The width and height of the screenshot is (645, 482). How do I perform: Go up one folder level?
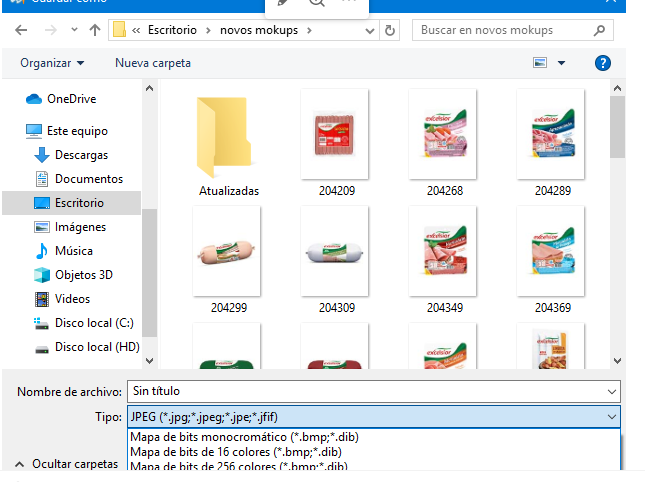coord(95,30)
